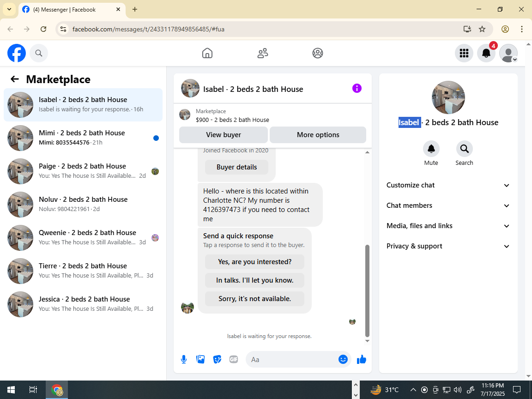Click chat header Isabel avatar
532x399 pixels.
pyautogui.click(x=190, y=89)
